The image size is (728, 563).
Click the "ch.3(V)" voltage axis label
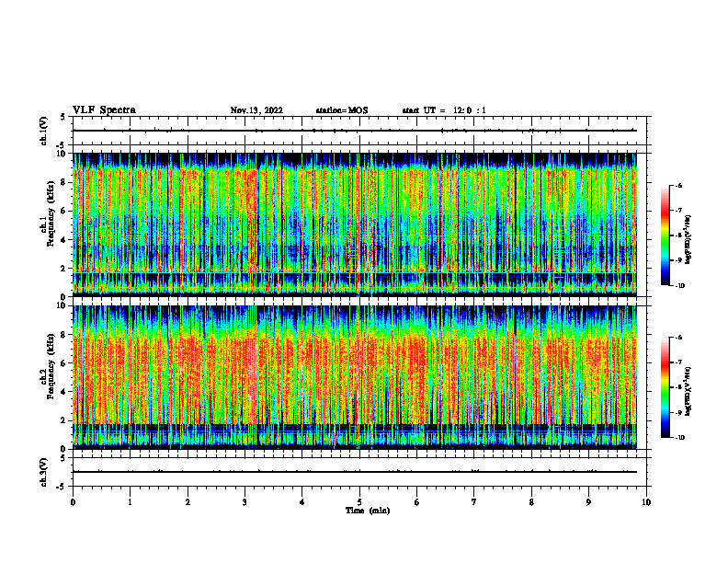pos(43,472)
